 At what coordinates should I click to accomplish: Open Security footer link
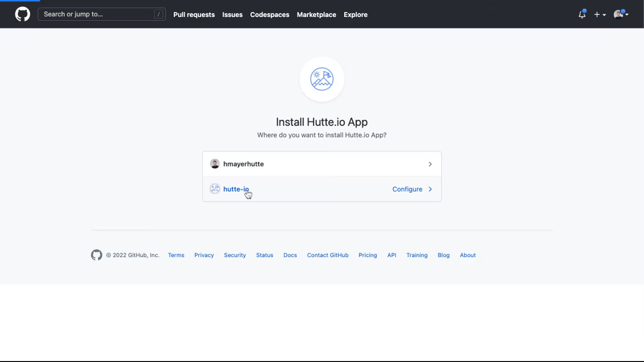[x=235, y=255]
